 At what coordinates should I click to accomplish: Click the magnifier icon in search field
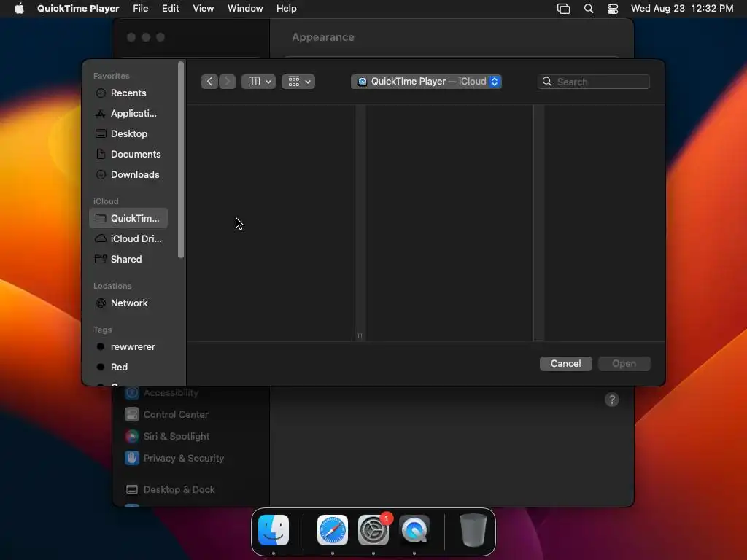tap(547, 82)
